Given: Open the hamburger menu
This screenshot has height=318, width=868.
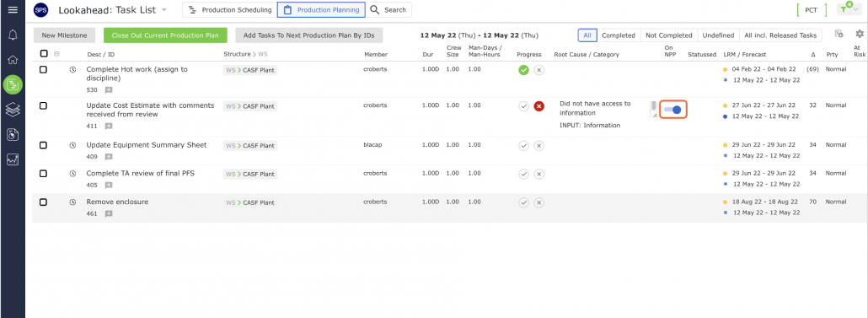Looking at the screenshot, I should (x=12, y=9).
